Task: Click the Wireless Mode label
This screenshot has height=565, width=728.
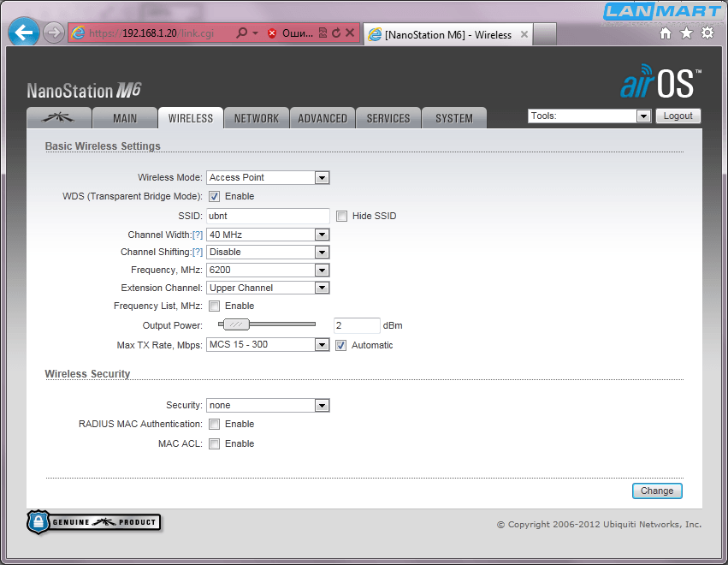Action: coord(170,177)
